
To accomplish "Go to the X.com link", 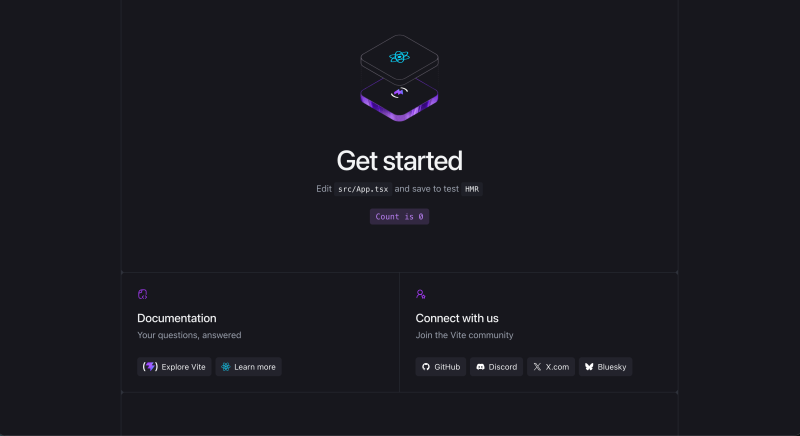I will pyautogui.click(x=551, y=367).
